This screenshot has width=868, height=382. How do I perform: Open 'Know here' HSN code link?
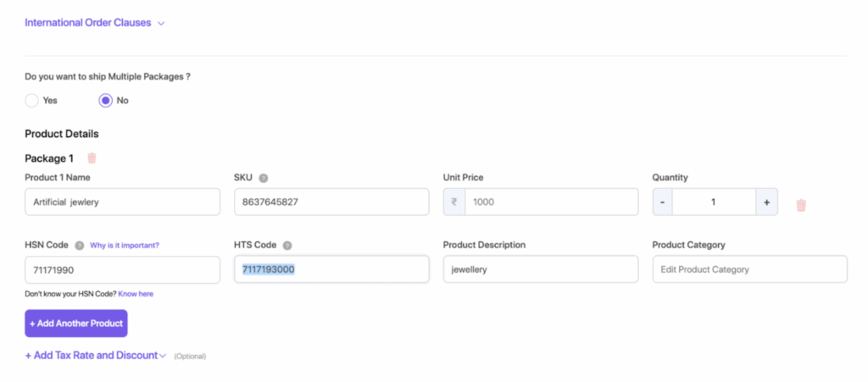[136, 294]
